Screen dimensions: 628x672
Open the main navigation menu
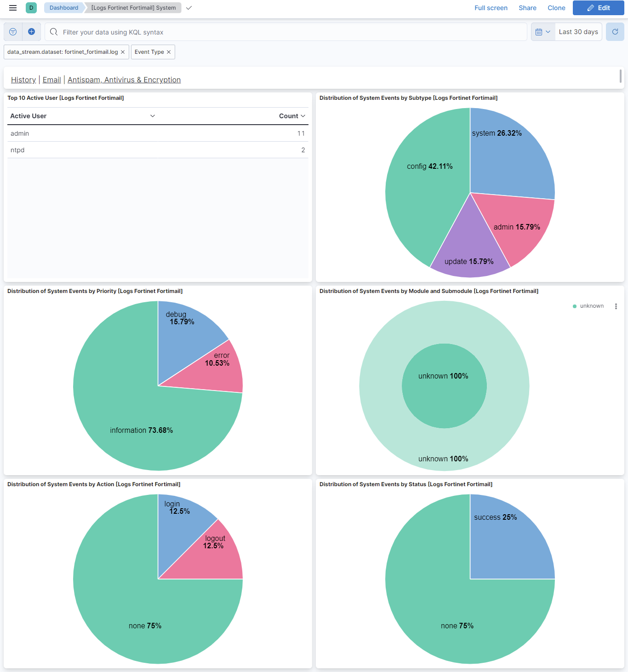[12, 8]
